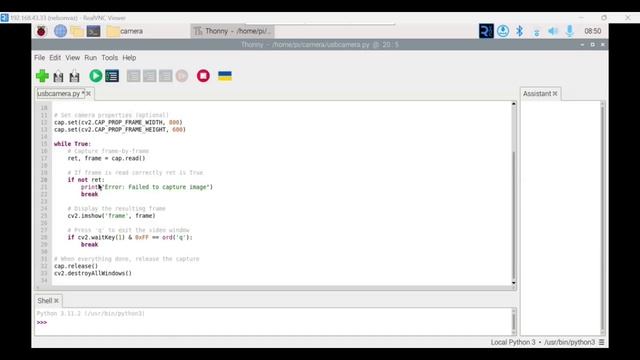Open the file manager from the panel

click(77, 31)
